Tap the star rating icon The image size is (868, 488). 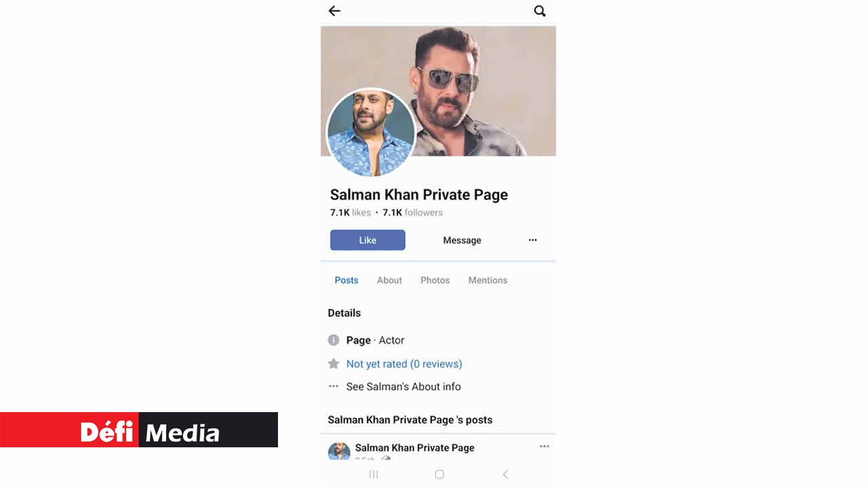pyautogui.click(x=334, y=364)
